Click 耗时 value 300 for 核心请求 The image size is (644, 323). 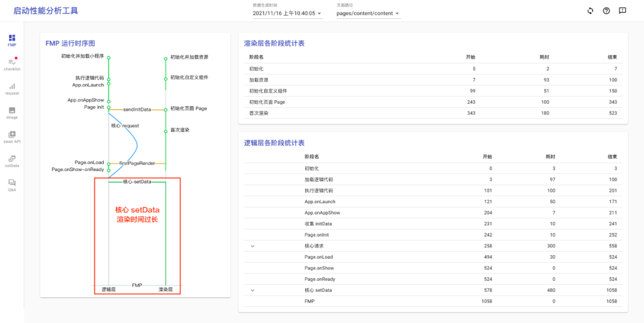click(x=551, y=246)
